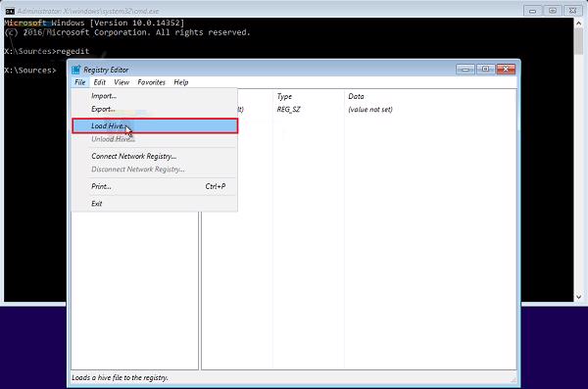This screenshot has height=389, width=588.
Task: Click the Registry Editor title bar icon
Action: coord(76,70)
